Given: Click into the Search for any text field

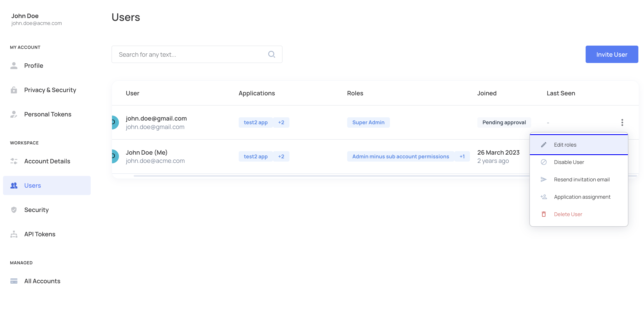Looking at the screenshot, I should pyautogui.click(x=190, y=54).
